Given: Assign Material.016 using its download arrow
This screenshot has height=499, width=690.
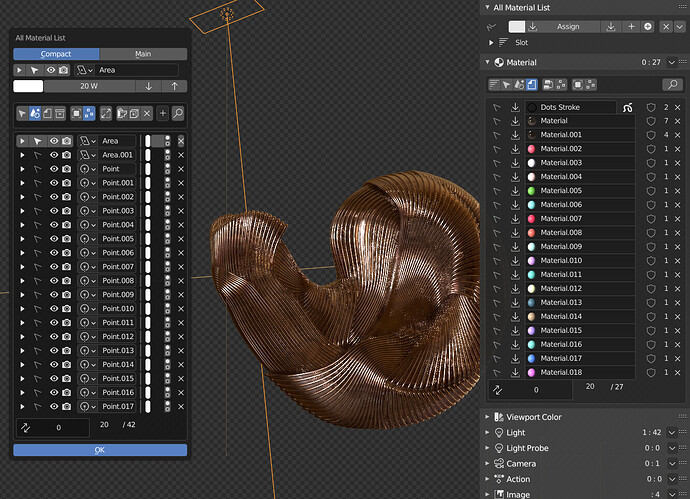Looking at the screenshot, I should pyautogui.click(x=515, y=344).
